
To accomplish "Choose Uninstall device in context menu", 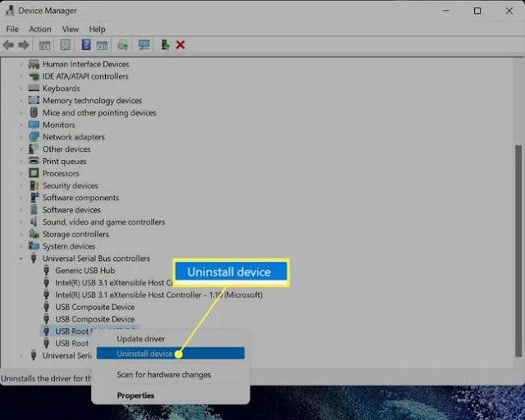I will point(171,354).
